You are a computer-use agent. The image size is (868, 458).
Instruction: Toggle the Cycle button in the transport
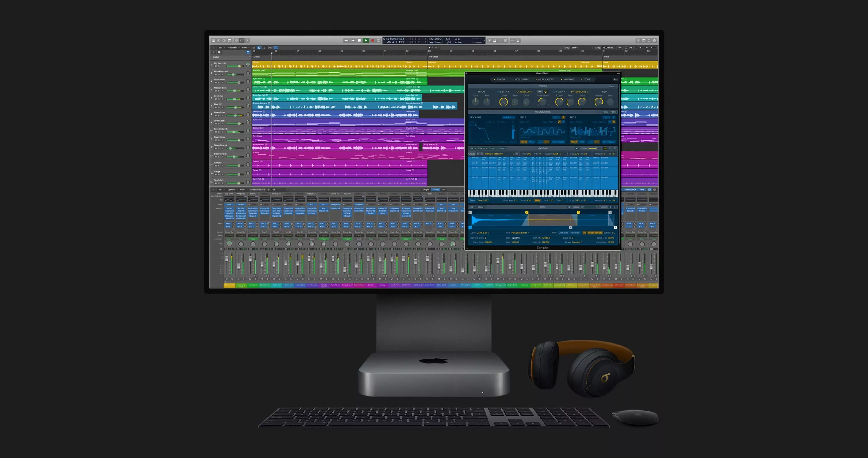pos(378,41)
